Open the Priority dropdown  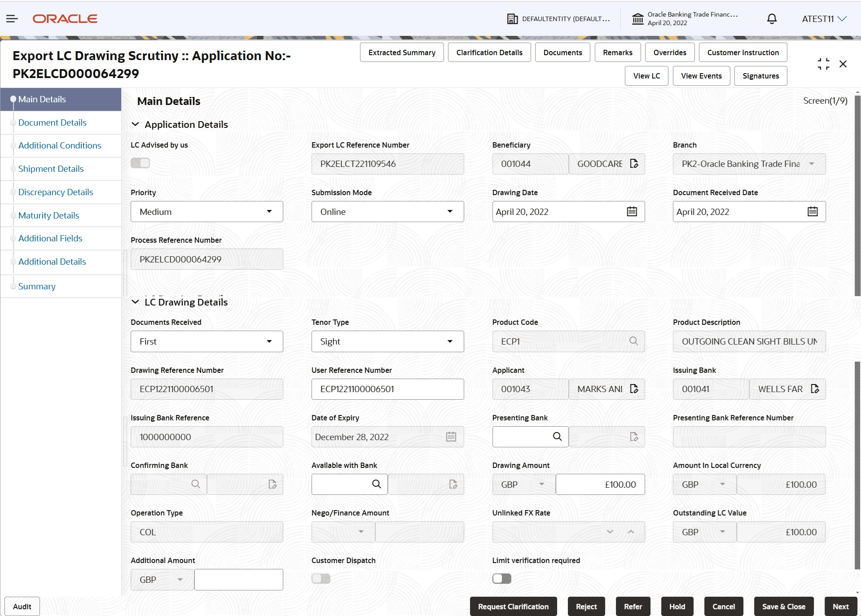[269, 211]
